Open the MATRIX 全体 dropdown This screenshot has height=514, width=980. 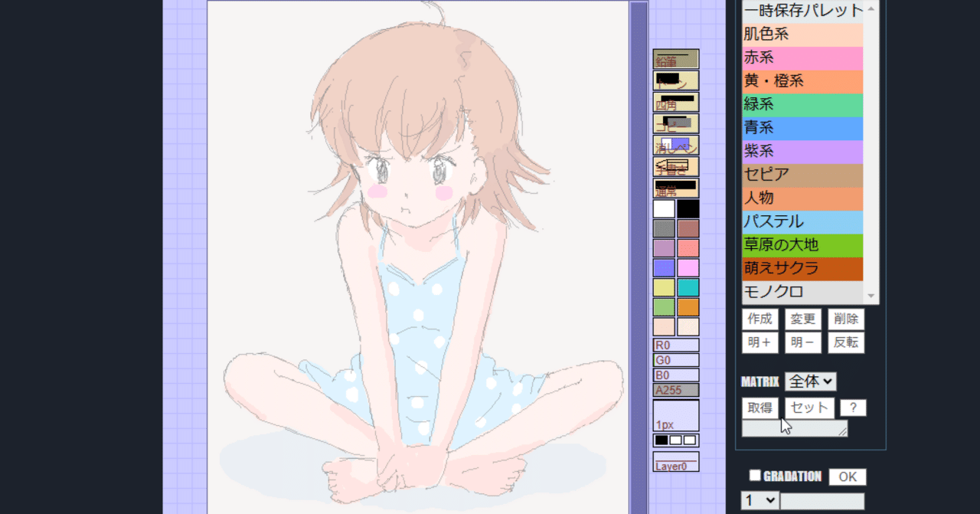pos(810,381)
